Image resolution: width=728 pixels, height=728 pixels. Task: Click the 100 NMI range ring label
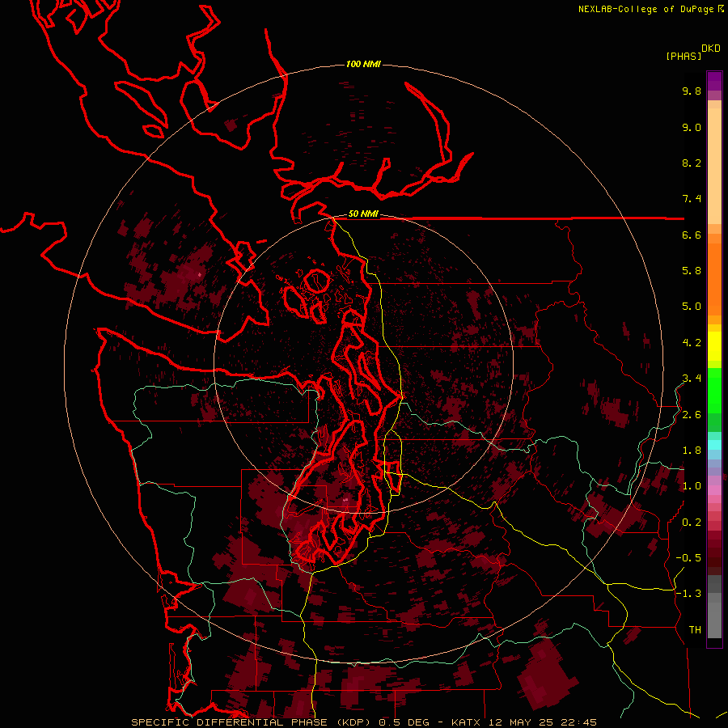(363, 64)
